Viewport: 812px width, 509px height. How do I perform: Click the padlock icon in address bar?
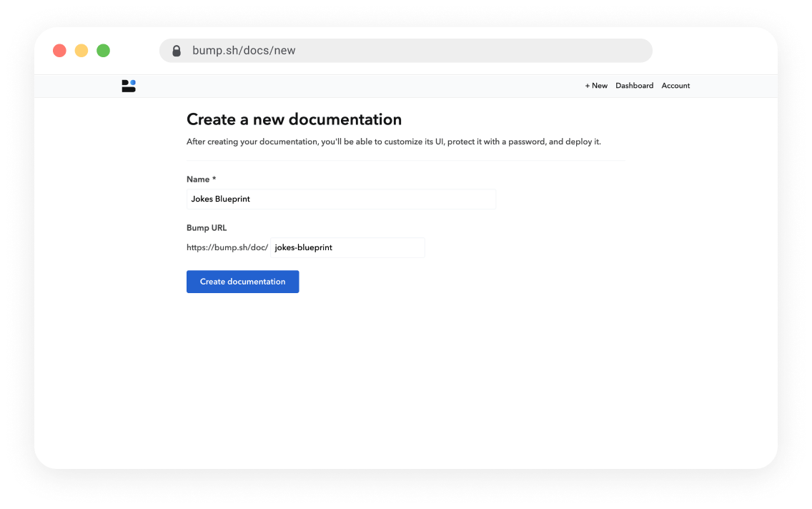point(176,50)
